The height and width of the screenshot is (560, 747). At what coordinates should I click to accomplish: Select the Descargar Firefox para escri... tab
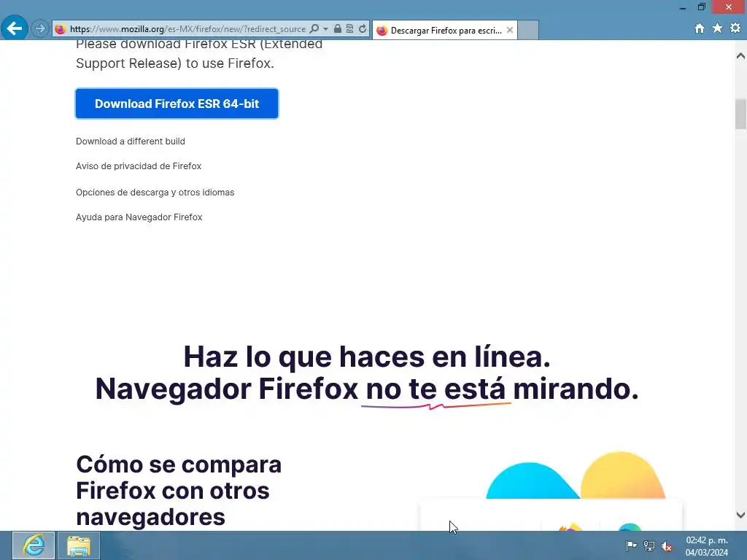pos(445,30)
